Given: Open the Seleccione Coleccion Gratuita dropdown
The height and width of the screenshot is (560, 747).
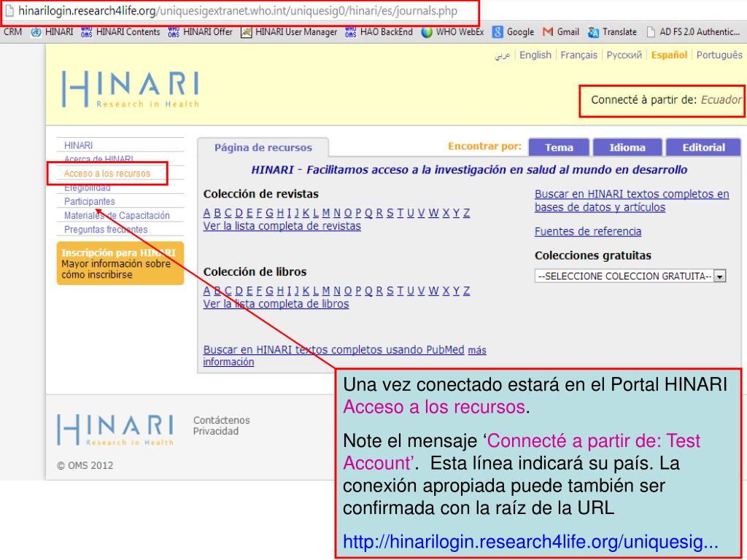Looking at the screenshot, I should [630, 276].
